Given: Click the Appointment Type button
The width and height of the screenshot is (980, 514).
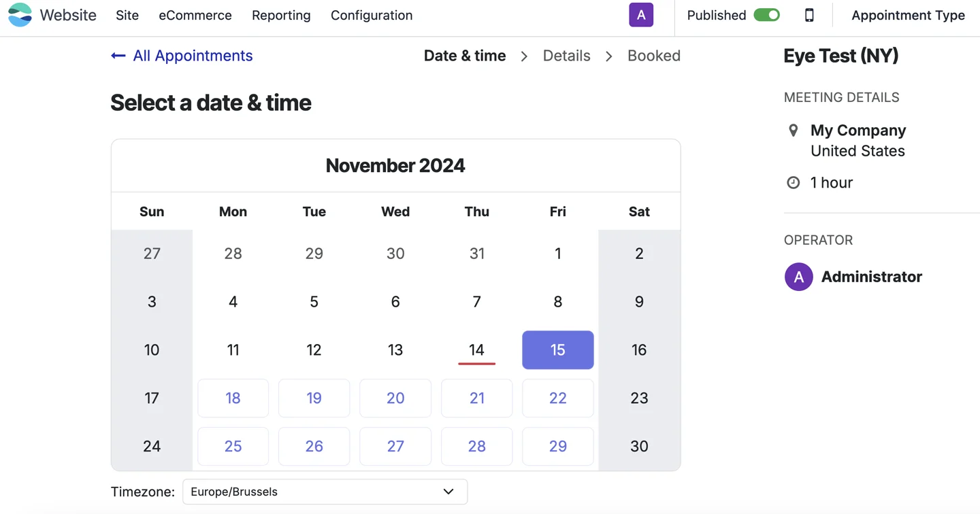Looking at the screenshot, I should 908,15.
